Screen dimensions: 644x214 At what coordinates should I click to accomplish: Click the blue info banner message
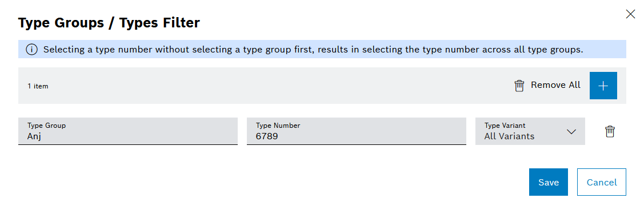pos(322,49)
